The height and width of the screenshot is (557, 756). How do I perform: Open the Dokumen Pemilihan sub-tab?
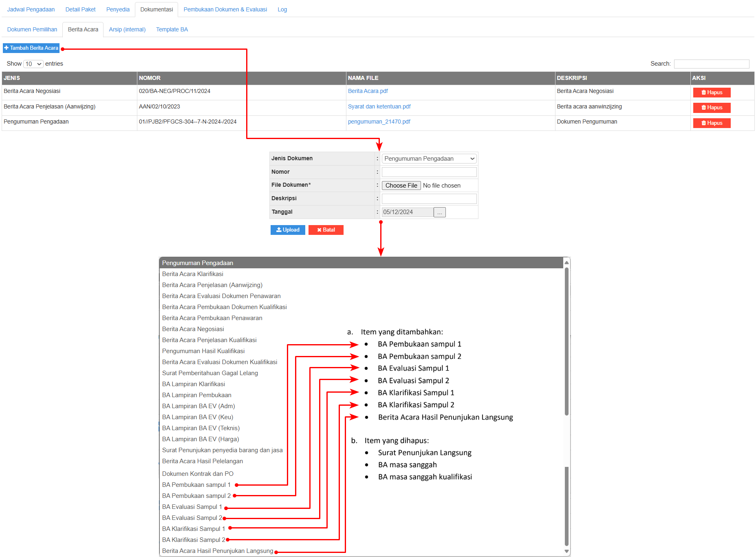[32, 29]
